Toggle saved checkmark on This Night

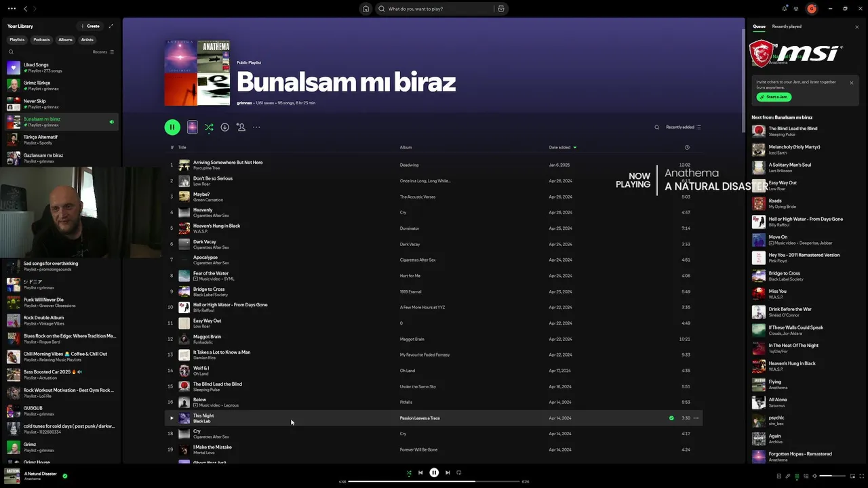point(671,418)
